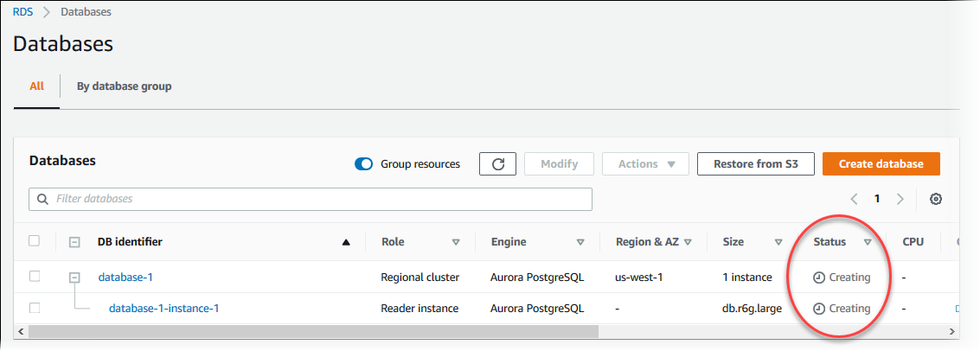Check the database-1-instance-1 row checkbox
Image resolution: width=980 pixels, height=351 pixels.
coord(35,308)
